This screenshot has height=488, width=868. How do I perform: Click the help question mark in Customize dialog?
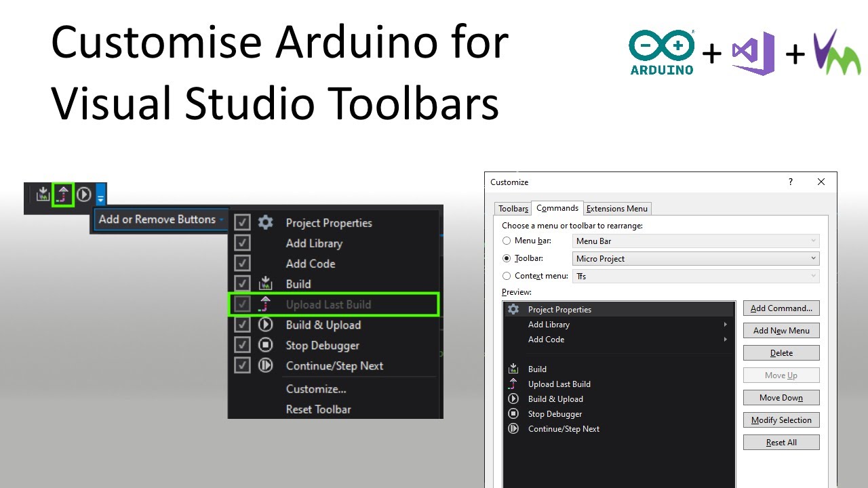click(790, 182)
